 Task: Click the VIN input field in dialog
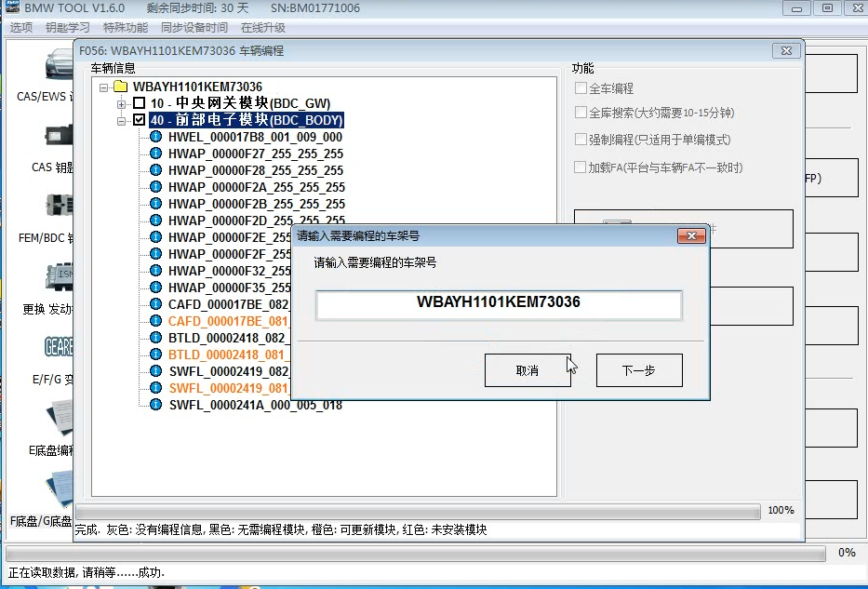499,303
